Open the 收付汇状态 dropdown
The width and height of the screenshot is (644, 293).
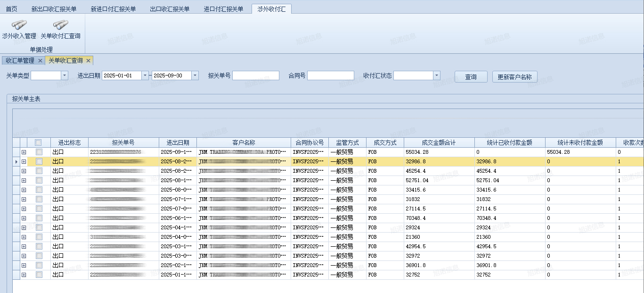pos(436,75)
